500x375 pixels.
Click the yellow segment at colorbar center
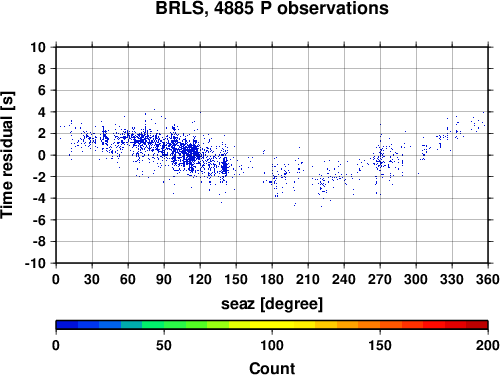click(x=272, y=324)
